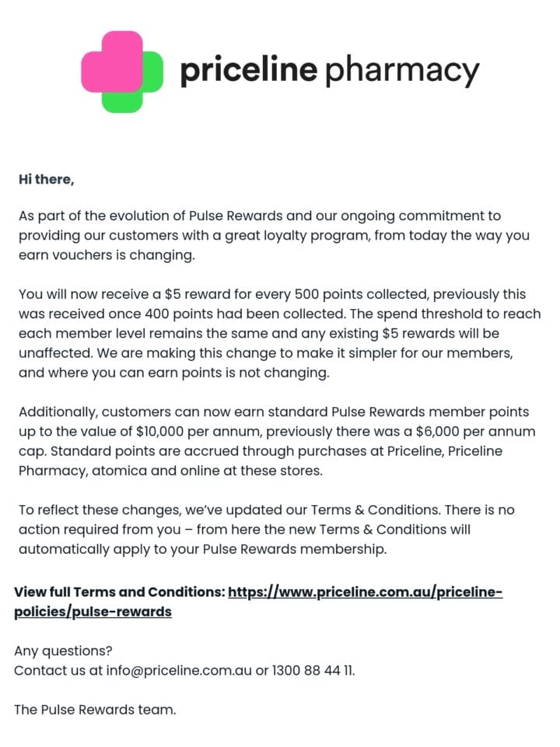Click the info@priceline.com.au email address
The width and height of the screenshot is (560, 747).
pyautogui.click(x=179, y=670)
